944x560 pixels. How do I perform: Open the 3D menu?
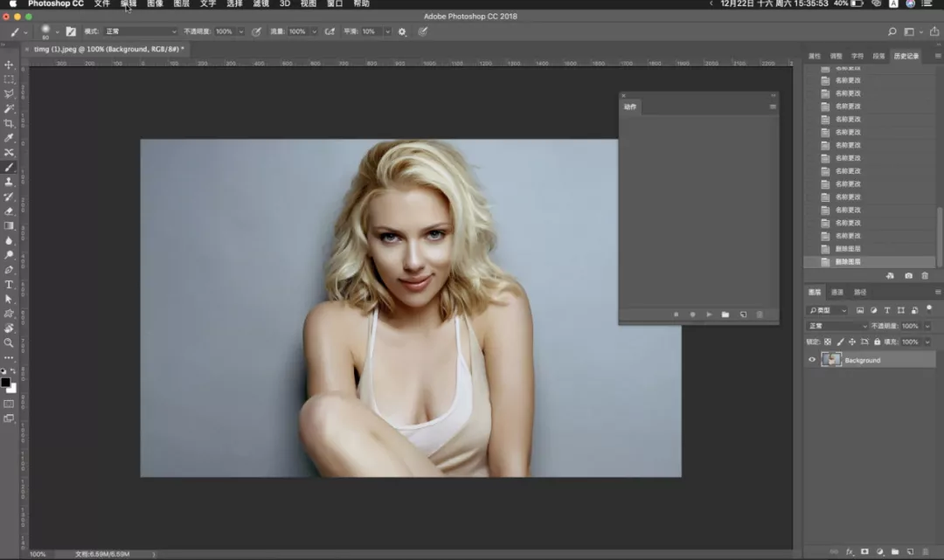pos(285,3)
